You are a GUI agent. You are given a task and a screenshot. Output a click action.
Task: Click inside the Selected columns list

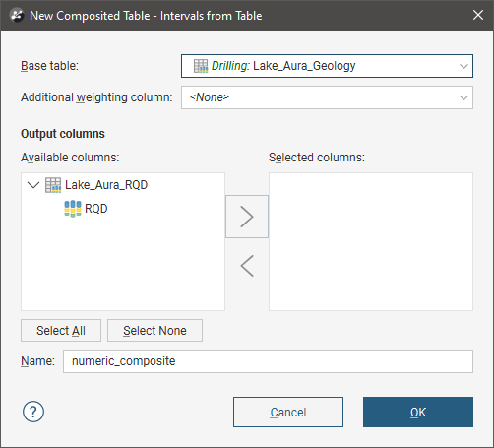point(371,241)
